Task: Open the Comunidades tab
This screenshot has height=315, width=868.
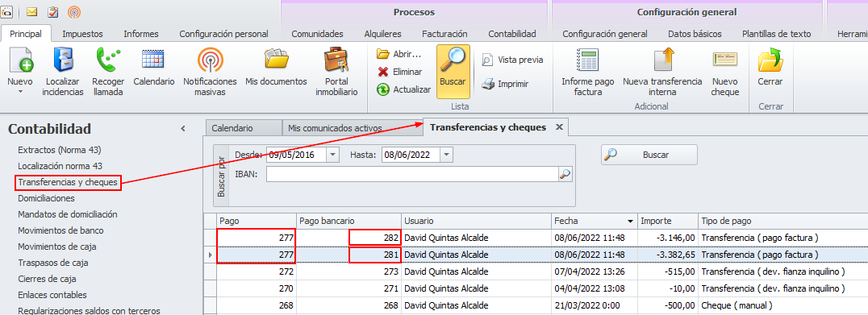Action: click(317, 34)
